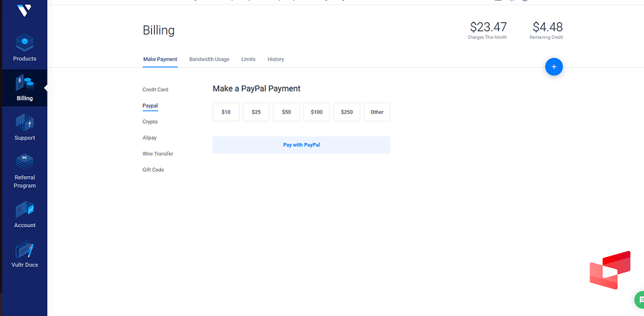The image size is (644, 316).
Task: Go to the Support section
Action: (x=24, y=127)
